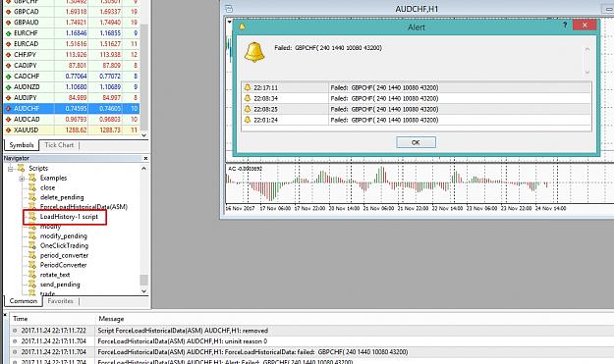Click the AUDCHF chart window icon
Image resolution: width=614 pixels, height=364 pixels.
click(x=229, y=8)
